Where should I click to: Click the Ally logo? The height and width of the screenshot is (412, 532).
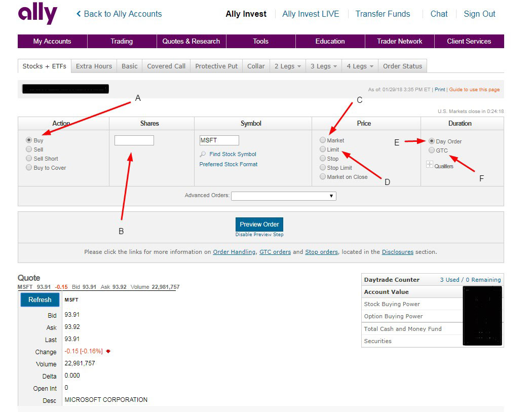tap(37, 14)
